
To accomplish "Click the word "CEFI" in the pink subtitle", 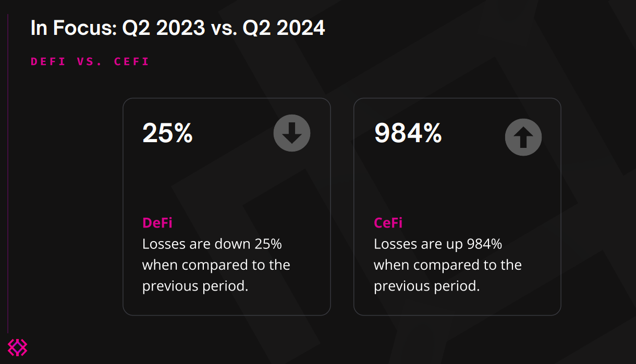I will [x=131, y=61].
